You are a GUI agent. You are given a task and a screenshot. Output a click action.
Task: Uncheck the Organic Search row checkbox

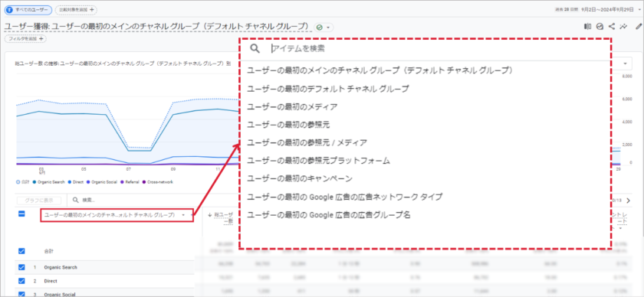point(21,267)
